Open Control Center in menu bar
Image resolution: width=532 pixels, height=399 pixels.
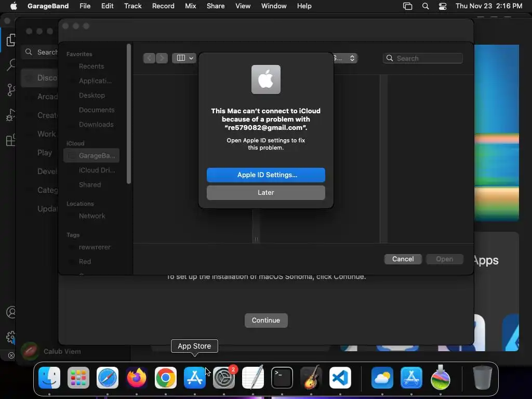tap(443, 6)
